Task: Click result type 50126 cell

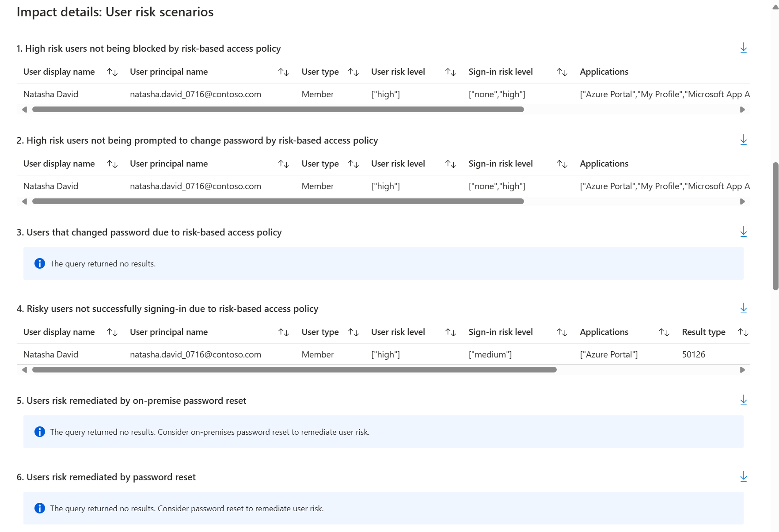Action: (693, 354)
